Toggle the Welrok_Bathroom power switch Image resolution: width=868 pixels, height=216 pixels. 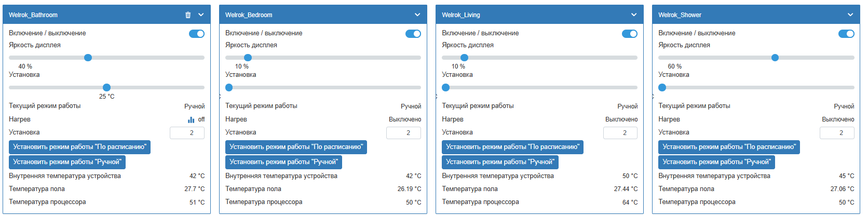pyautogui.click(x=197, y=34)
